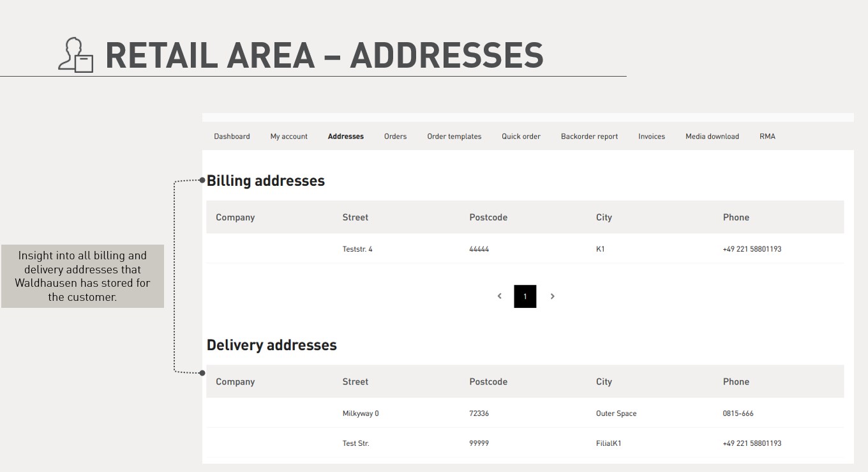Click billing table Postcode column header
Screen dimensions: 868x472
pos(488,218)
